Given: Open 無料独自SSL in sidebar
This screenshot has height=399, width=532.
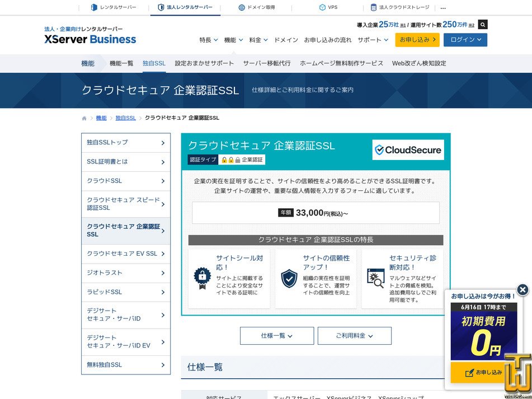Looking at the screenshot, I should tap(126, 365).
